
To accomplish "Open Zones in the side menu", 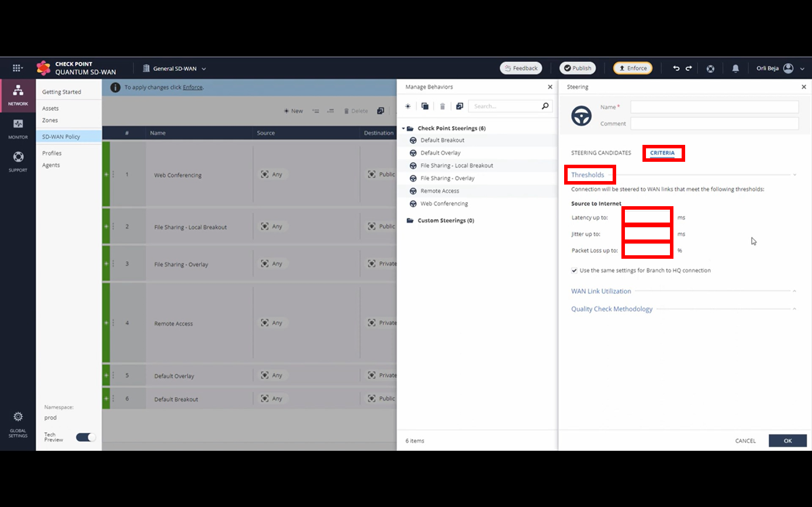I will click(50, 120).
